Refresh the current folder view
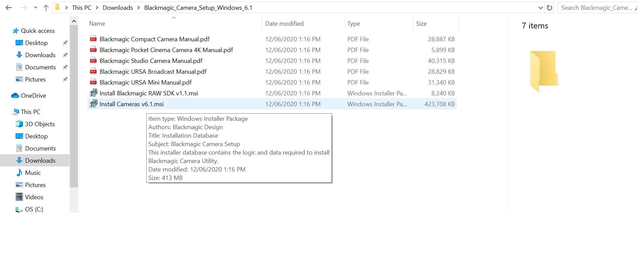The width and height of the screenshot is (644, 276). click(550, 8)
